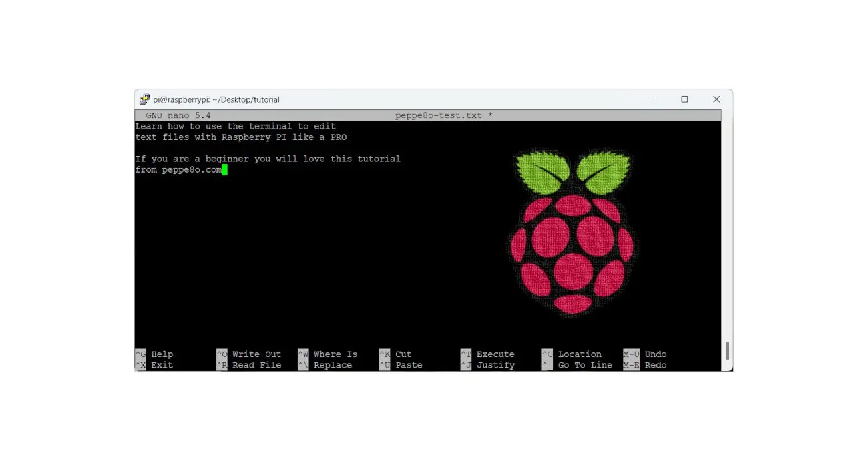Click Read File to insert another file

256,365
